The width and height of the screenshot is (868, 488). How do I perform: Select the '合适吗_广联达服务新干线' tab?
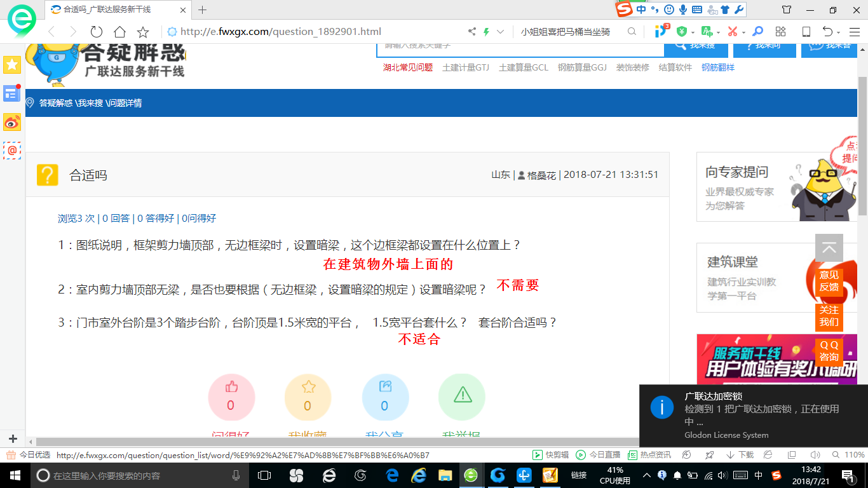point(118,10)
